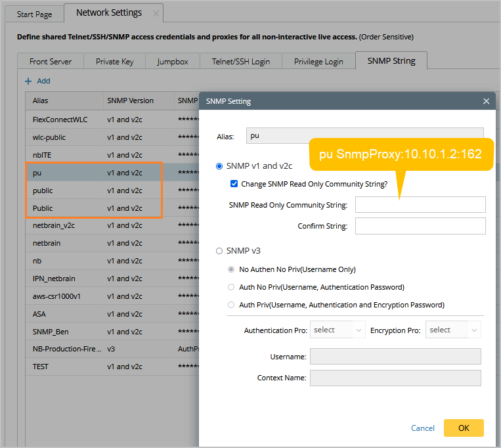
Task: Choose Auth No Priv option
Action: [x=231, y=287]
